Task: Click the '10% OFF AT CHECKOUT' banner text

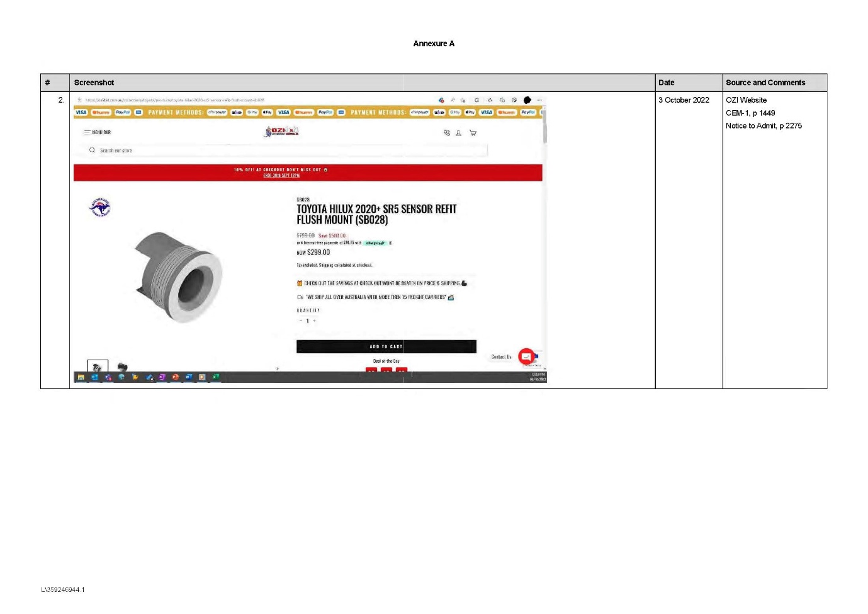Action: pos(281,170)
